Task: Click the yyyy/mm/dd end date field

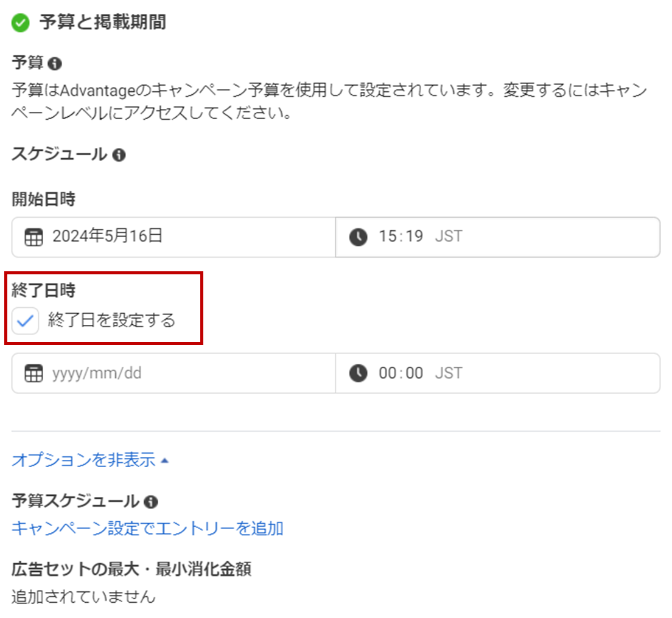Action: point(173,373)
